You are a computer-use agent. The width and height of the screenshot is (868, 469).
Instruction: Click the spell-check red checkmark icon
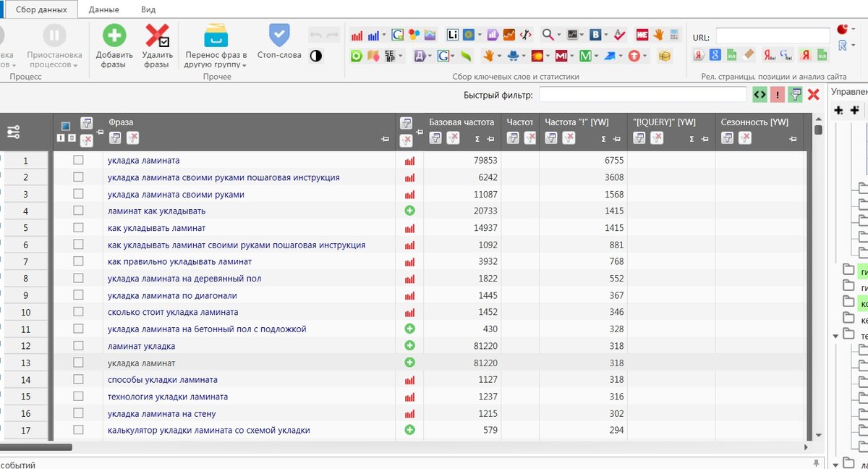click(x=619, y=35)
